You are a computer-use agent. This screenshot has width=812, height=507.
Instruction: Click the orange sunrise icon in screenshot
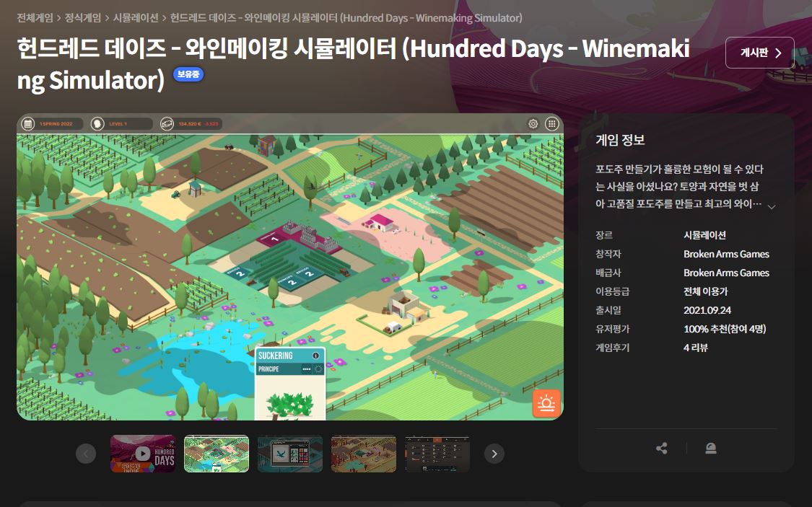point(547,403)
